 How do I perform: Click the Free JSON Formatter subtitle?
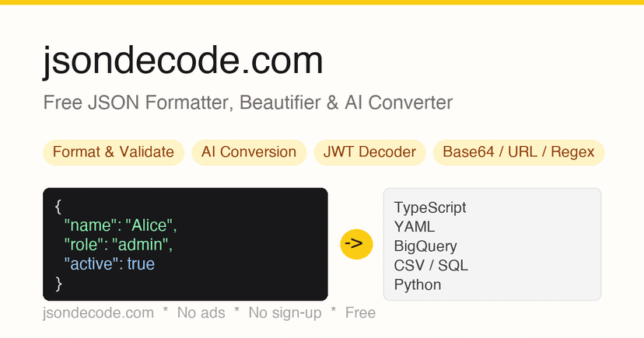pos(247,102)
